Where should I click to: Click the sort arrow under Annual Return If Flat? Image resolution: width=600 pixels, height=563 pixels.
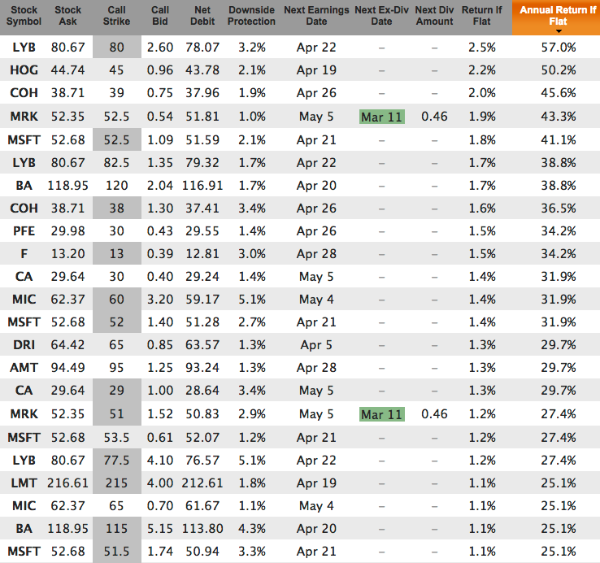pyautogui.click(x=559, y=31)
